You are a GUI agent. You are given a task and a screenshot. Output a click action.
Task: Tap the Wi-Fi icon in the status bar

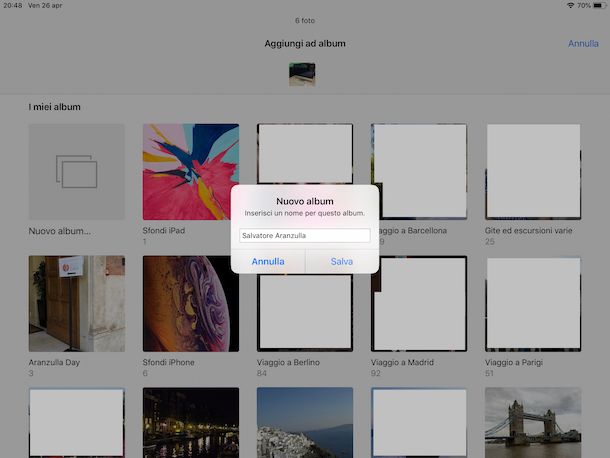[570, 5]
